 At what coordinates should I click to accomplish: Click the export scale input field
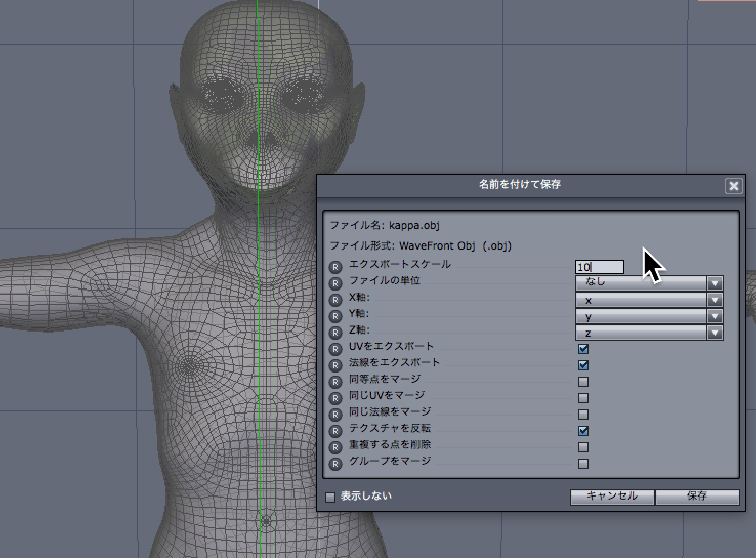(599, 267)
